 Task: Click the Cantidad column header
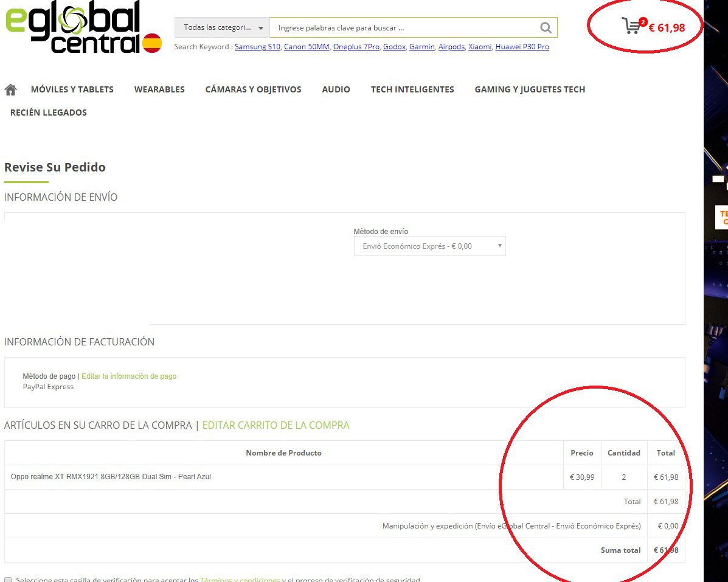(624, 453)
